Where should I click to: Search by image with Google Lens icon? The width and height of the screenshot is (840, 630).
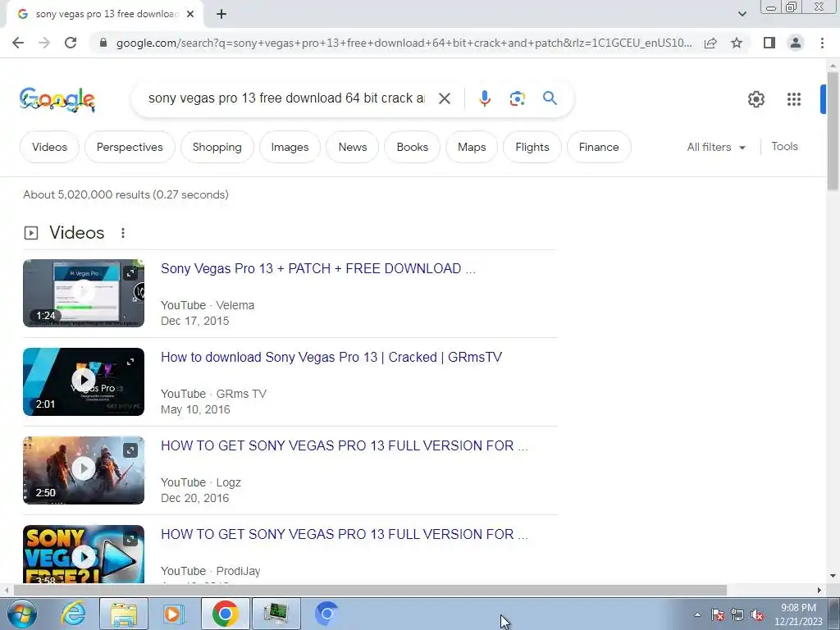click(517, 98)
